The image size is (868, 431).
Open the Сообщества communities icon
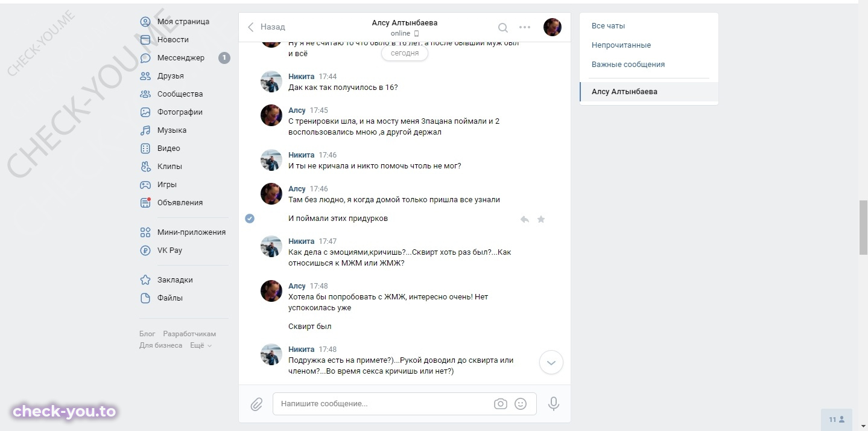(x=145, y=94)
